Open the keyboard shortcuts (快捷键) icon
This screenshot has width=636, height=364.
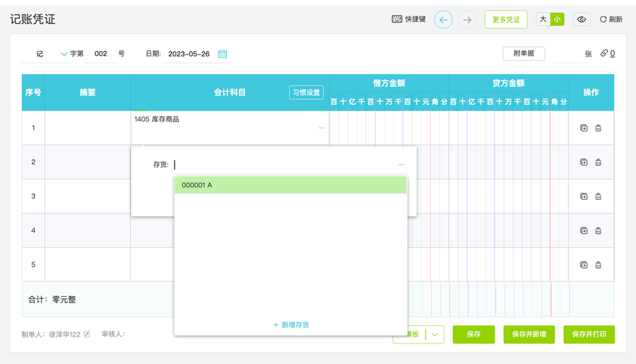pos(396,19)
